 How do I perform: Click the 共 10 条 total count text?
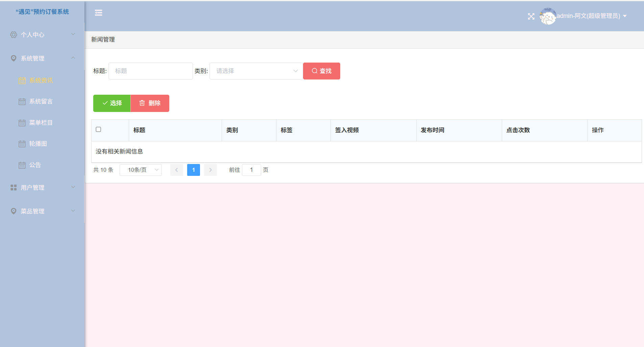(x=103, y=170)
